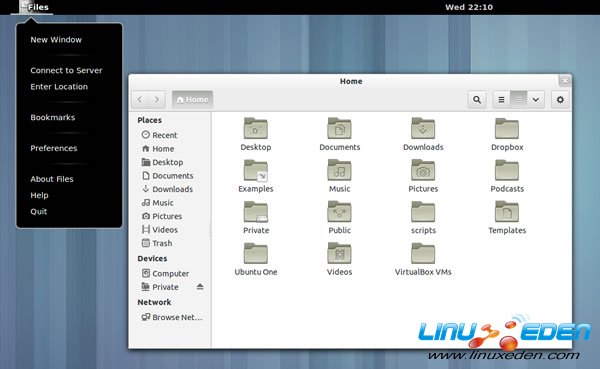Open the Podcasts folder icon
The height and width of the screenshot is (369, 600).
pos(507,170)
